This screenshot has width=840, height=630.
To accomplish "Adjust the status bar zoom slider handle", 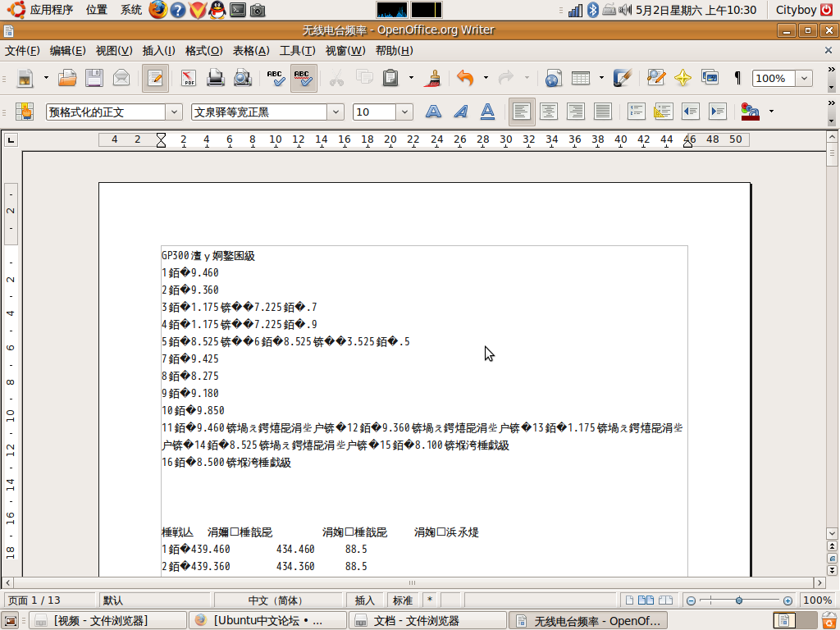I will coord(739,600).
